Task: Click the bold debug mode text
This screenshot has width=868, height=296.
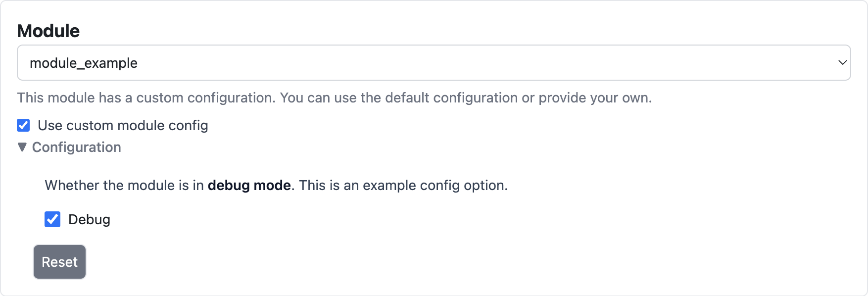Action: point(249,185)
